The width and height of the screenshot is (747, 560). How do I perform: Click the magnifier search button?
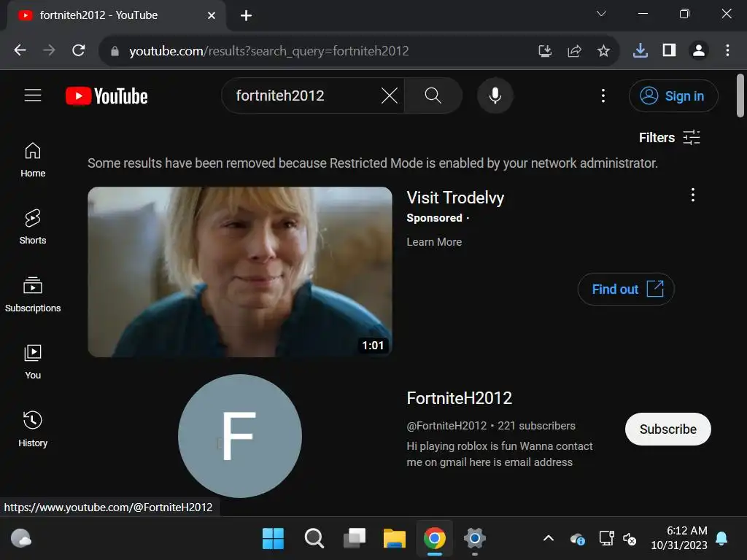click(433, 96)
